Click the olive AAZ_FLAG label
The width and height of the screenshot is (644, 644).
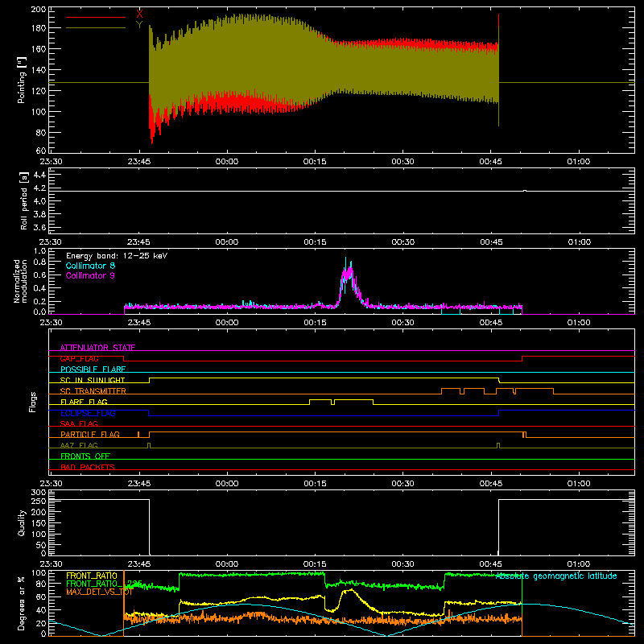click(79, 445)
